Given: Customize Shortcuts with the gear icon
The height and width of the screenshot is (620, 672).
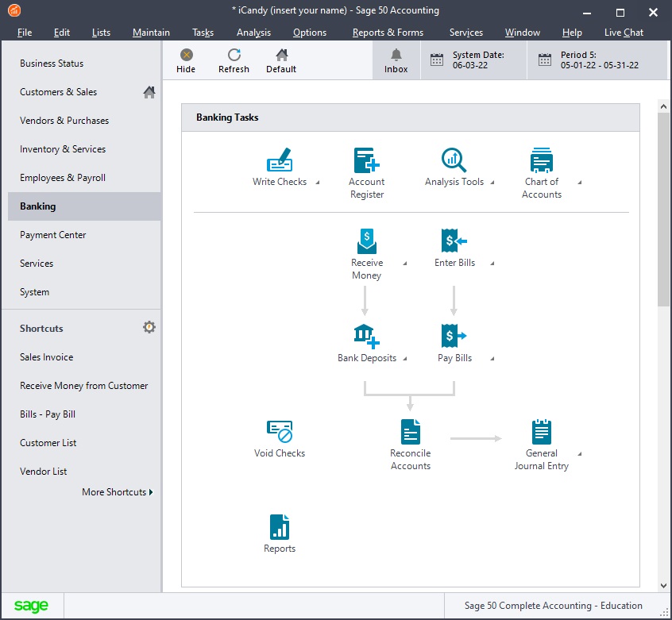Looking at the screenshot, I should (149, 328).
